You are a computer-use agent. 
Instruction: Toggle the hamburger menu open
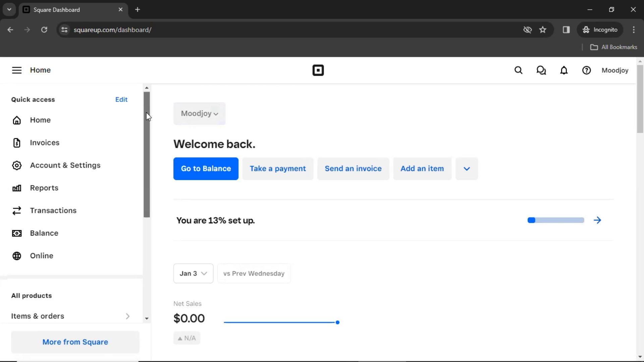pyautogui.click(x=16, y=70)
